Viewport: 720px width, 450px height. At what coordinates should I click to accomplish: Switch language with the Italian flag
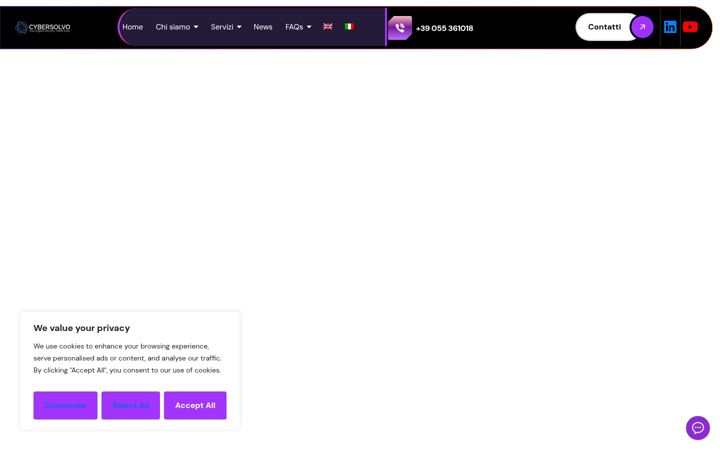[x=349, y=27]
